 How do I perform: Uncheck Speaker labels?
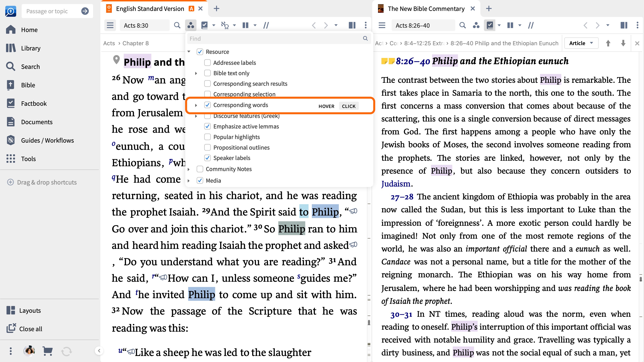pos(207,158)
